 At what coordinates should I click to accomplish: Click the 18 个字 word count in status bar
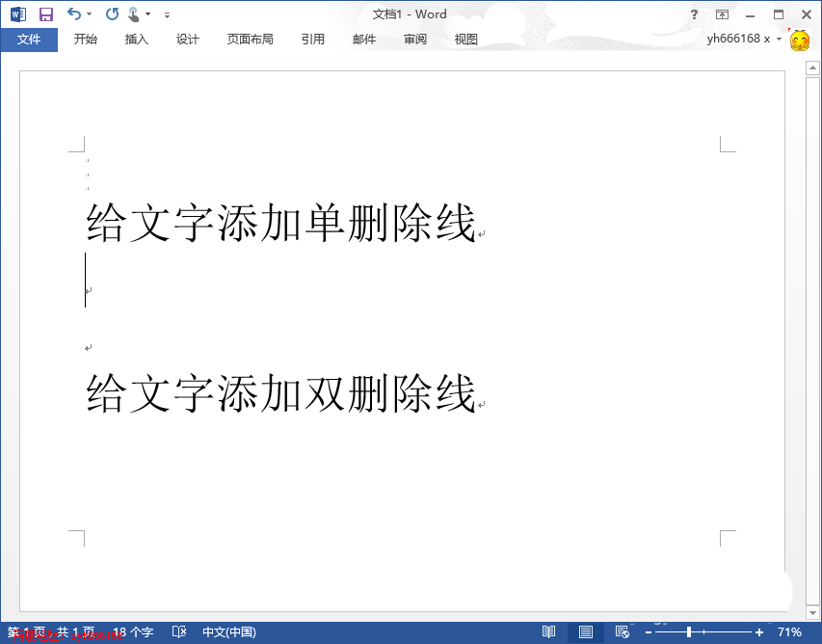[x=133, y=632]
